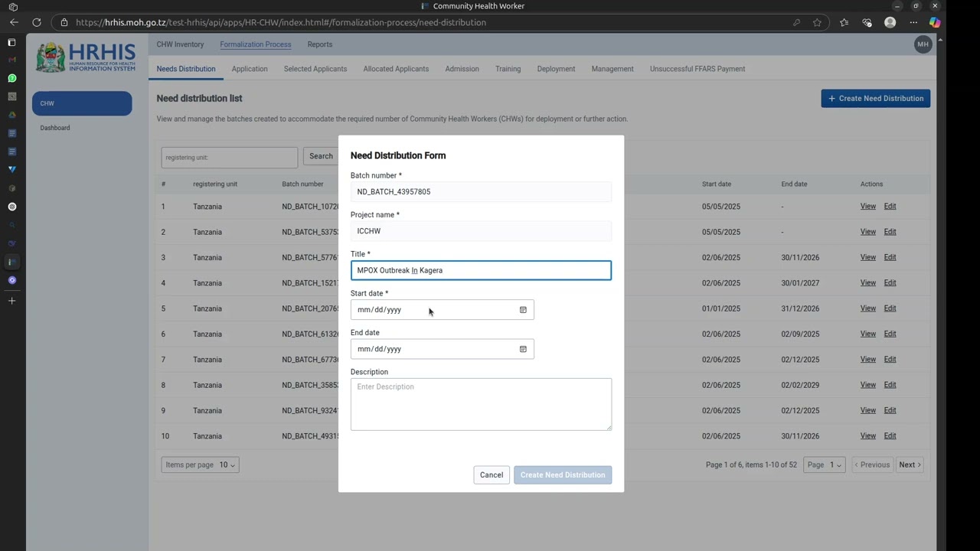The width and height of the screenshot is (980, 551).
Task: Edit the batch in row 7
Action: click(890, 360)
